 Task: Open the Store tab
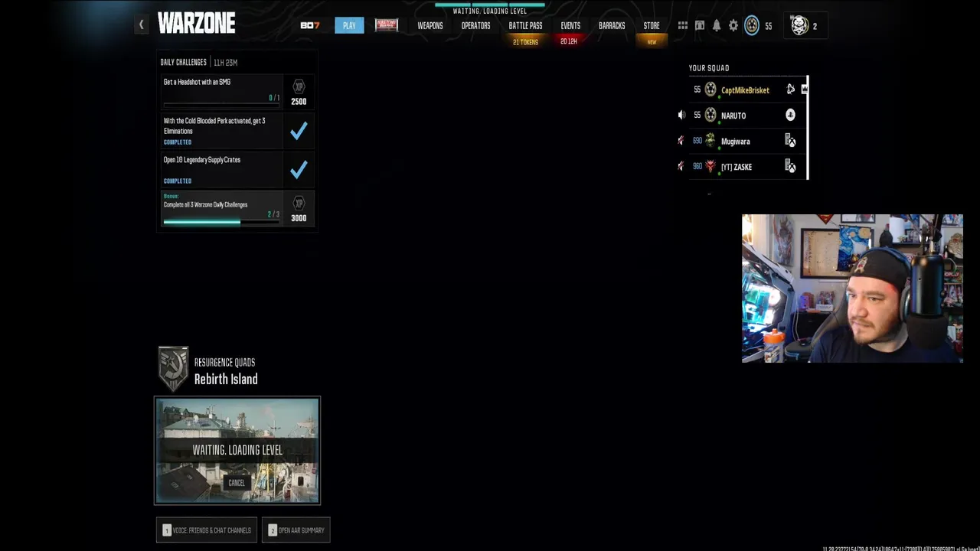coord(652,25)
